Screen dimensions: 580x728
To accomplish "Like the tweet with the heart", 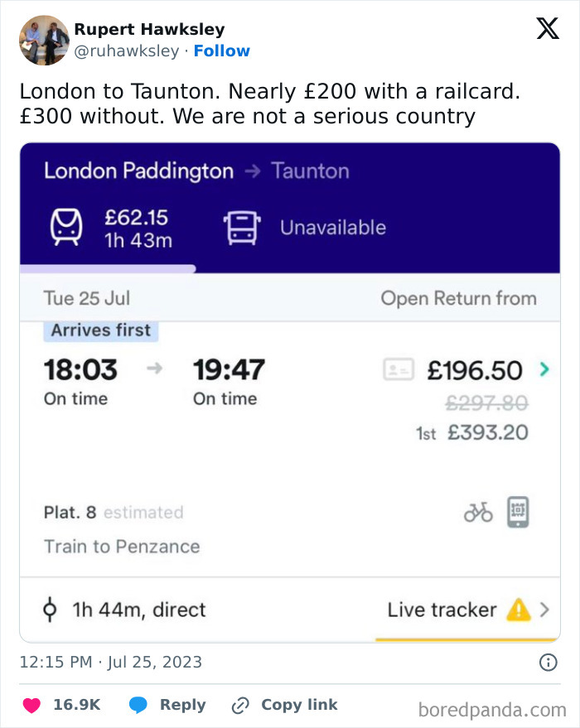I will pyautogui.click(x=33, y=706).
